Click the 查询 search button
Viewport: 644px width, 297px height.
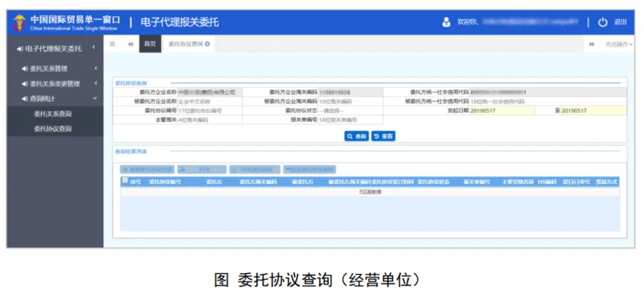[x=356, y=136]
